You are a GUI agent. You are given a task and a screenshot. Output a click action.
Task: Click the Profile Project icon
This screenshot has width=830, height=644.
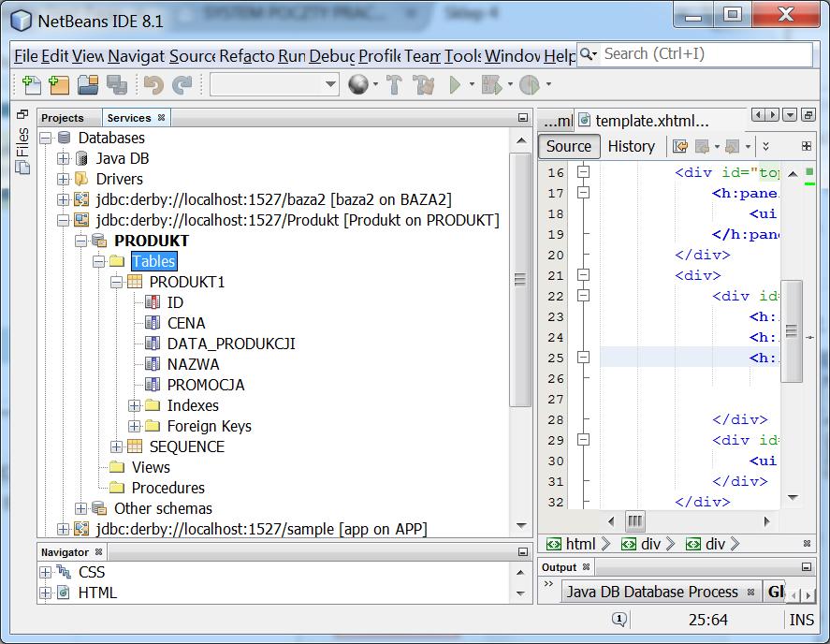[x=530, y=85]
